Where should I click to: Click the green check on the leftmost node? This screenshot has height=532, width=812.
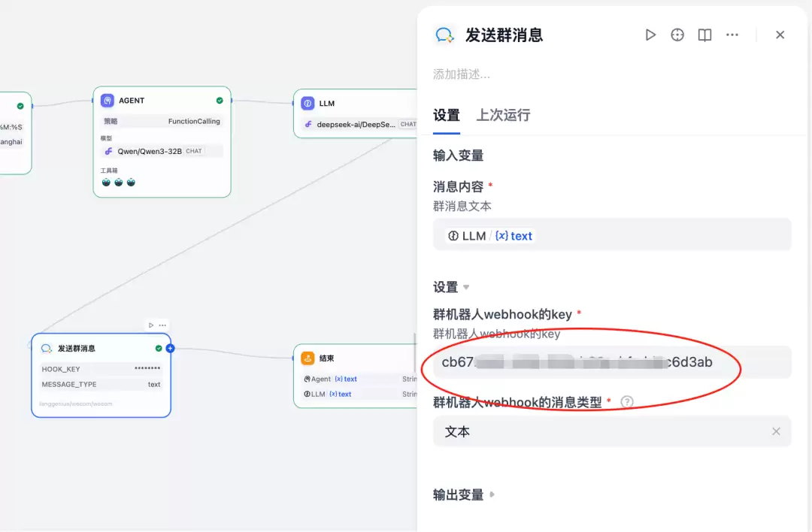pos(20,106)
